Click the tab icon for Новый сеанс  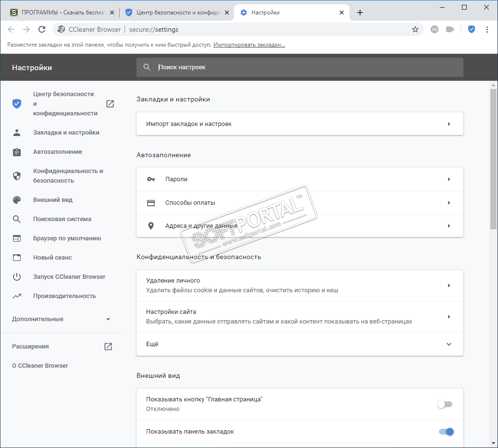pyautogui.click(x=17, y=258)
